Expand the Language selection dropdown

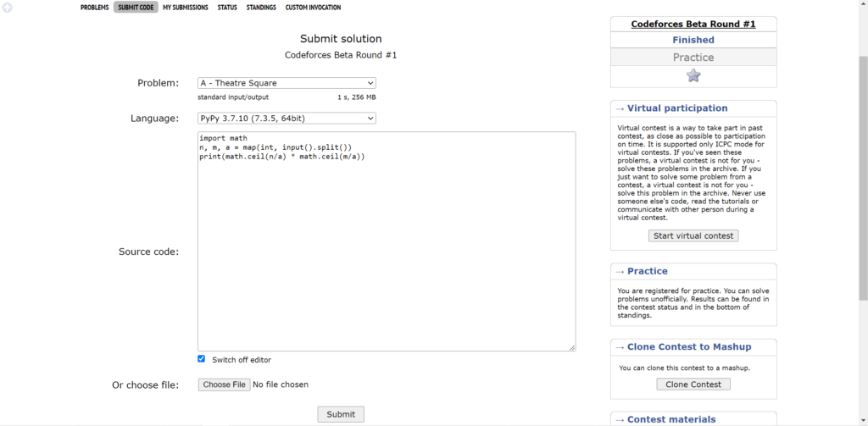(x=287, y=119)
